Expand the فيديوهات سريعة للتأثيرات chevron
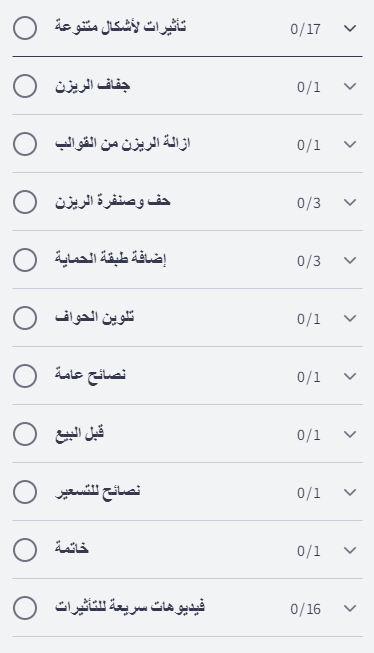Screen dimensions: 374x653 pos(350,608)
